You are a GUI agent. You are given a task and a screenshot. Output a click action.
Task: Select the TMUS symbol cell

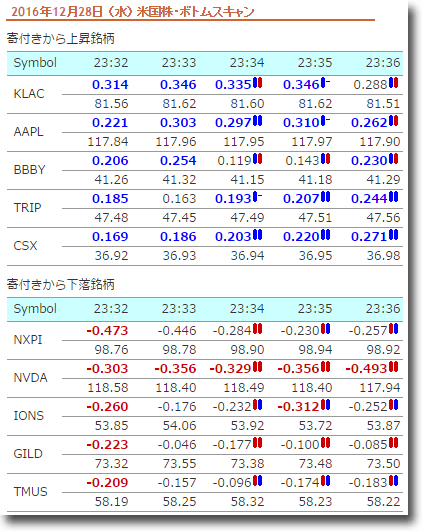[30, 492]
